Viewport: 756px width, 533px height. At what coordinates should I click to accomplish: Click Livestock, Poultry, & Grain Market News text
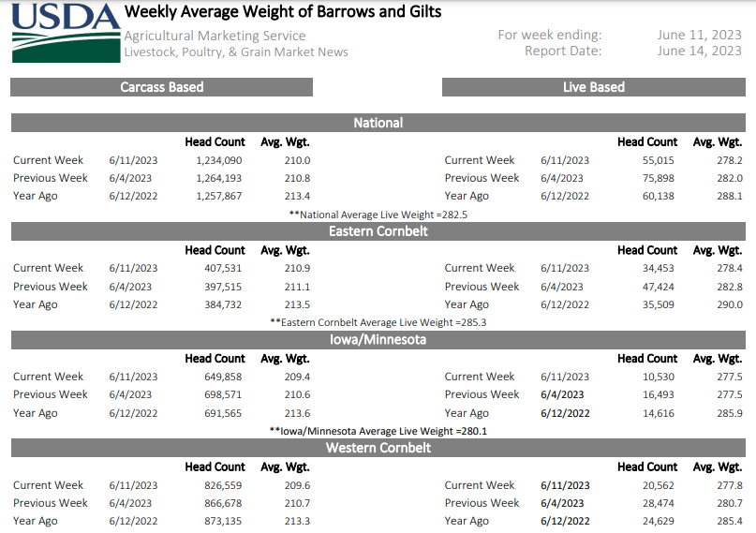(x=236, y=52)
